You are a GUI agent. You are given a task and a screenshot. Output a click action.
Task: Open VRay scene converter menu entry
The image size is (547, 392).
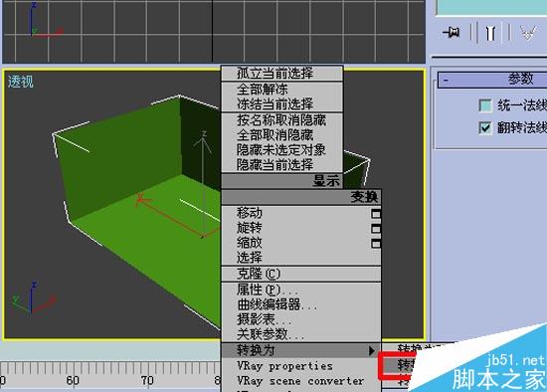click(301, 381)
